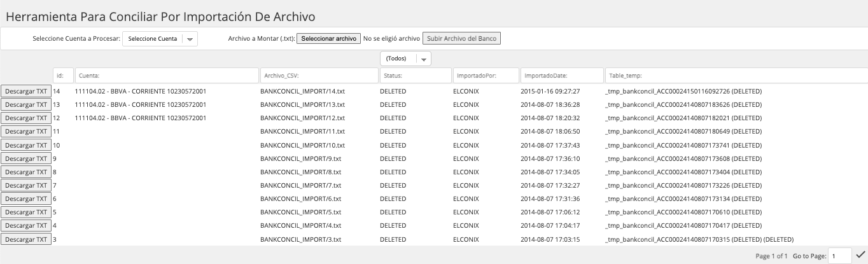Image resolution: width=868 pixels, height=264 pixels.
Task: Select BANKCONCIL_IMPORT/13.txt cell
Action: [302, 105]
